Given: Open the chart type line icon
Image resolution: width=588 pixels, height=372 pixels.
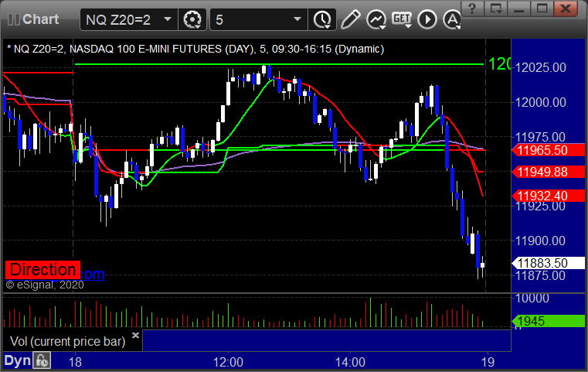Looking at the screenshot, I should tap(376, 19).
